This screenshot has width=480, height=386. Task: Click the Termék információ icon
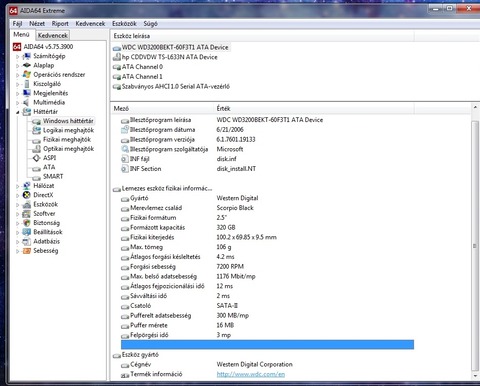(x=125, y=375)
